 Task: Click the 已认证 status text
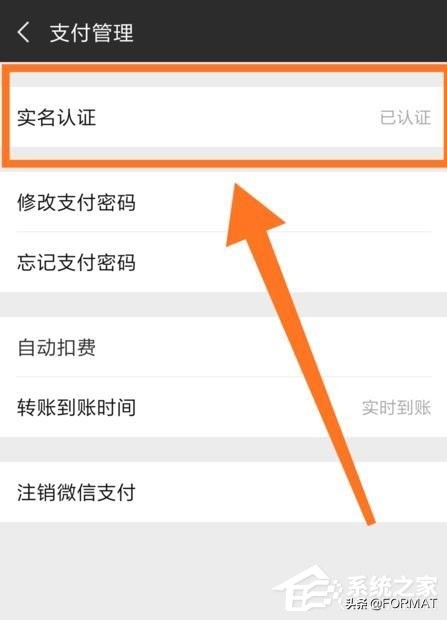click(405, 117)
